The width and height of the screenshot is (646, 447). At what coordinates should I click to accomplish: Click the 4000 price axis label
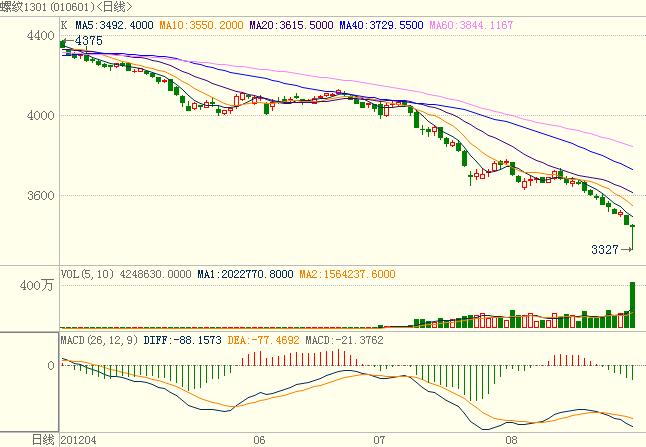40,115
